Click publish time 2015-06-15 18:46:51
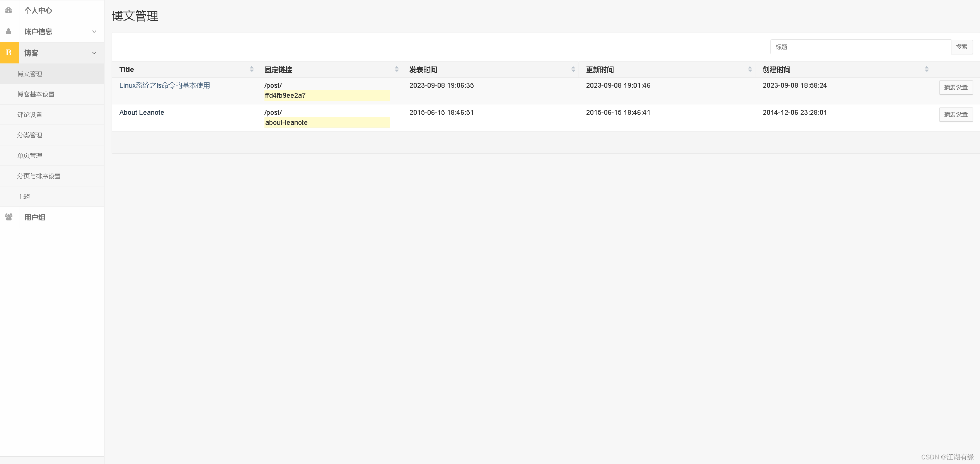980x464 pixels. [x=441, y=113]
